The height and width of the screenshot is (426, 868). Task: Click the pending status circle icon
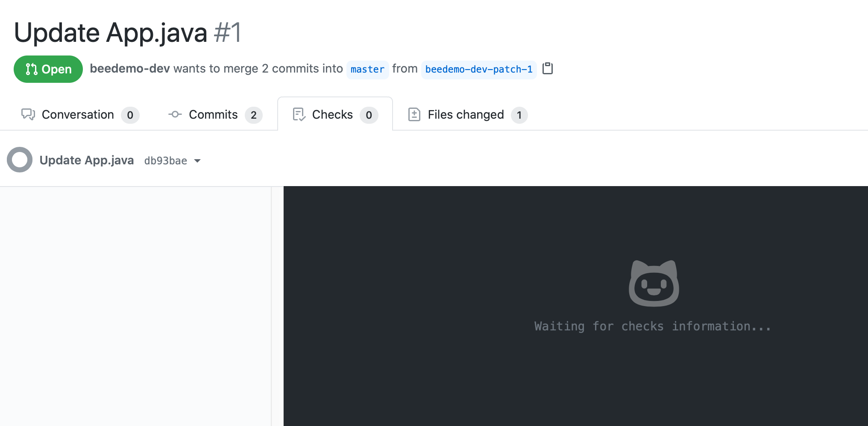20,160
